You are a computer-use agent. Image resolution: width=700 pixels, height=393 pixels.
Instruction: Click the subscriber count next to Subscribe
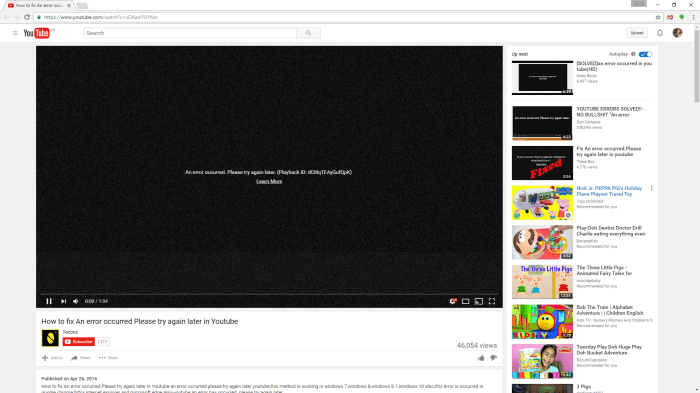tap(102, 342)
